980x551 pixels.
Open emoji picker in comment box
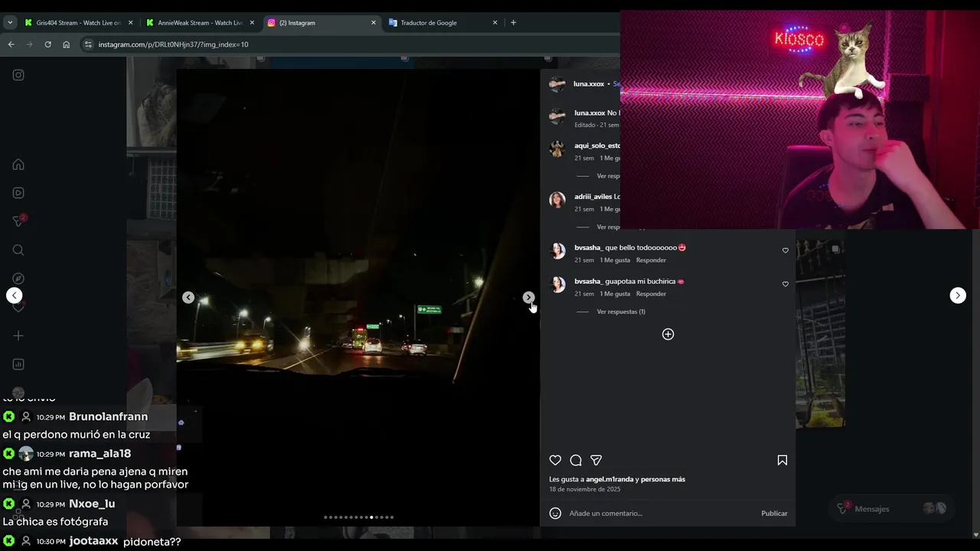click(555, 514)
